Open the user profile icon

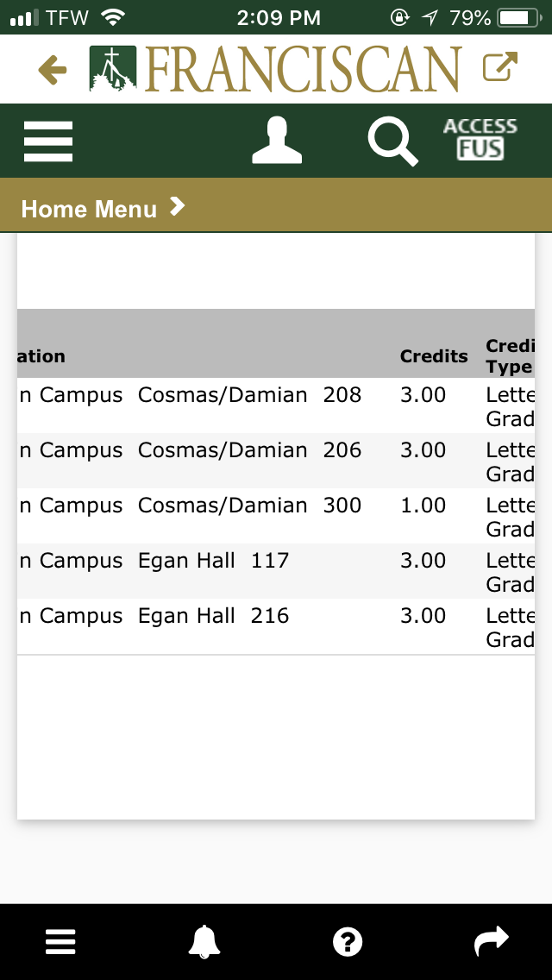tap(277, 141)
